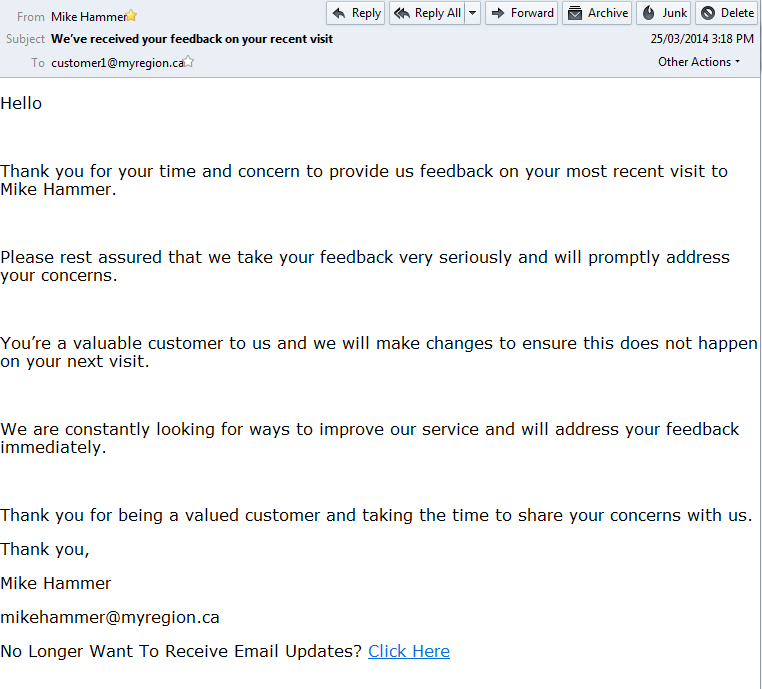Click the unsubscribe "Click Here" link
The width and height of the screenshot is (762, 689).
(408, 651)
